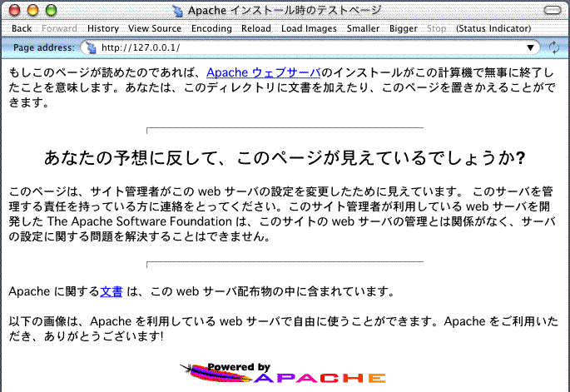Image resolution: width=570 pixels, height=392 pixels.
Task: Click Load Images in toolbar
Action: pos(309,28)
